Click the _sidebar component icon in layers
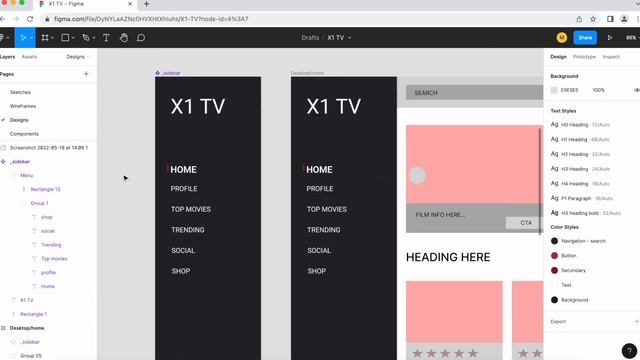This screenshot has height=360, width=640. point(3,162)
